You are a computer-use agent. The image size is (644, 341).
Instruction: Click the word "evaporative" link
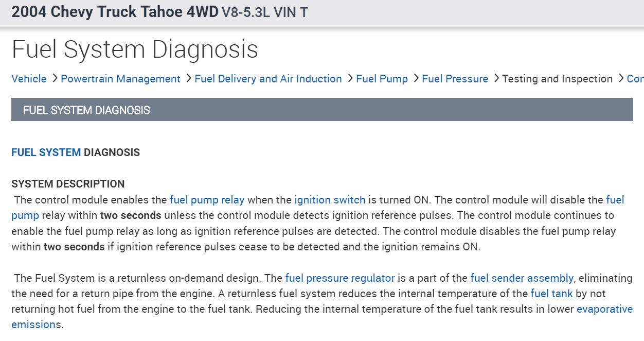[604, 309]
